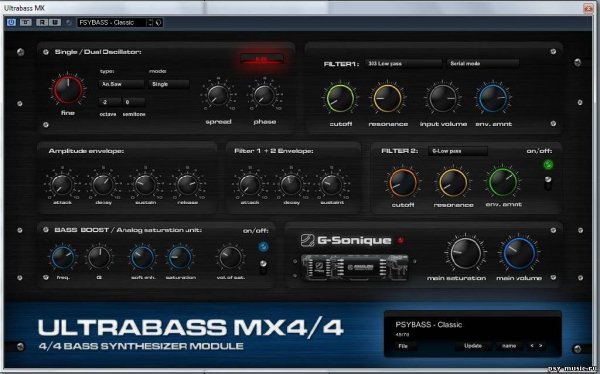Open the host preset field PSYBASS - Classic
The height and width of the screenshot is (374, 600).
(x=112, y=23)
